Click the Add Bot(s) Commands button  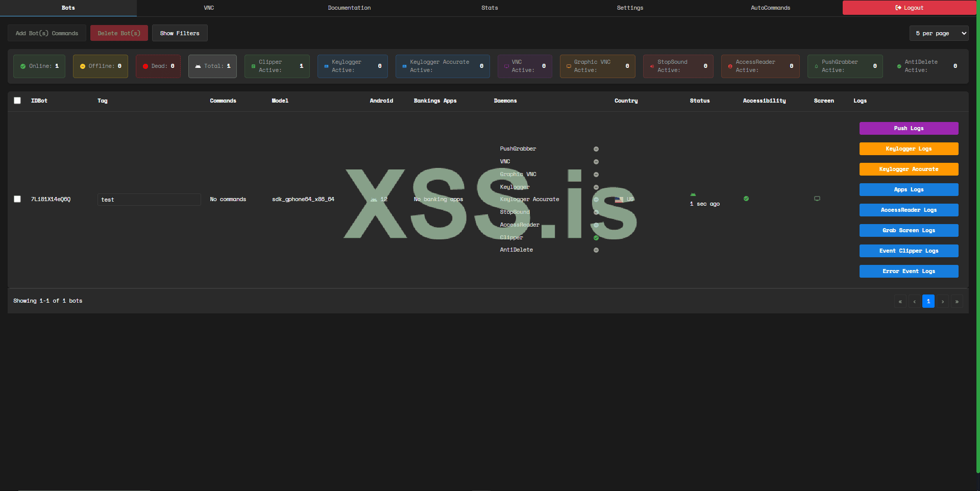(47, 33)
